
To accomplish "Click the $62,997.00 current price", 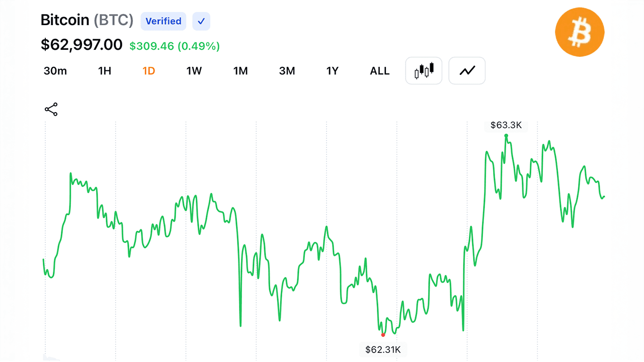I will pyautogui.click(x=82, y=45).
